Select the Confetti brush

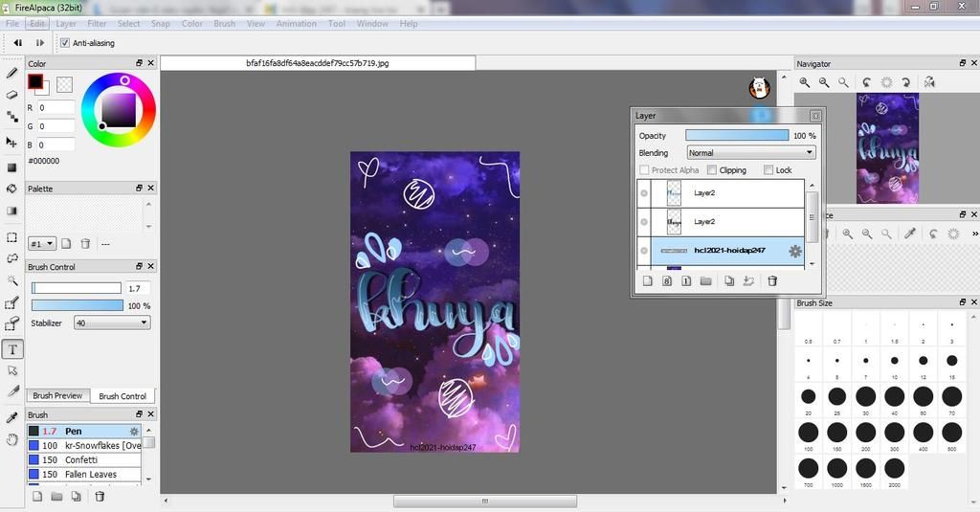(x=84, y=460)
